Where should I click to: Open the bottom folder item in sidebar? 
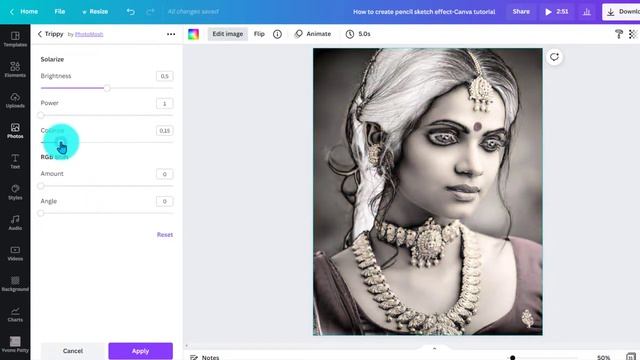[x=15, y=344]
